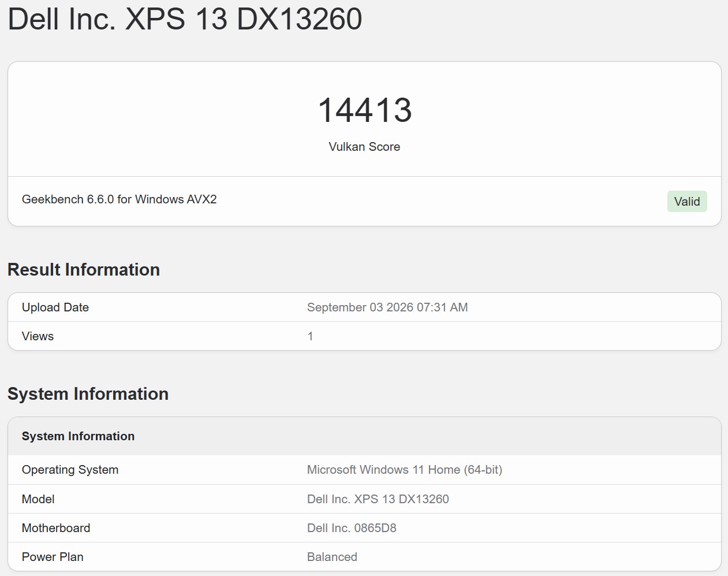Click the Motherboard row label
Screen dimensions: 728x576
point(56,528)
